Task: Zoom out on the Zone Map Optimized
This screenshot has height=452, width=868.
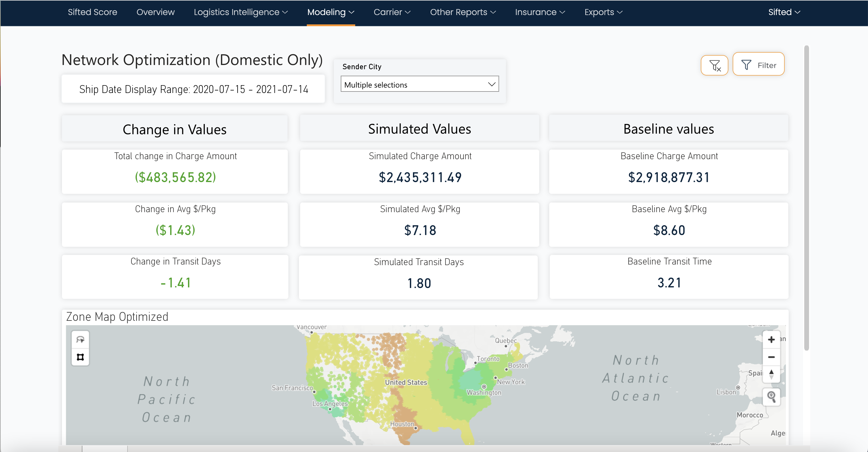Action: tap(772, 357)
